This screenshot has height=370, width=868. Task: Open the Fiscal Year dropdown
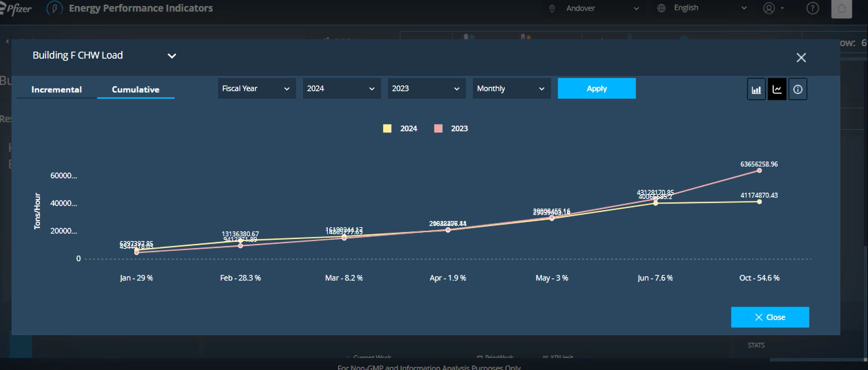click(256, 88)
